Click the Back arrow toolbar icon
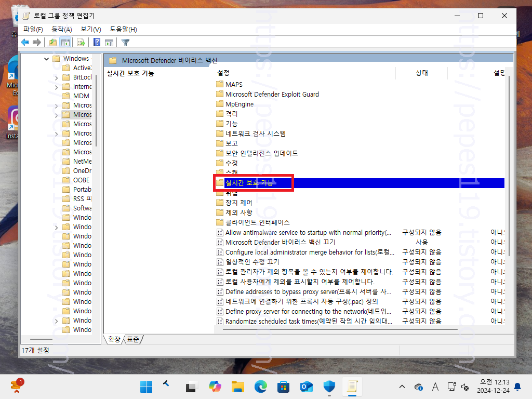This screenshot has height=399, width=532. click(25, 43)
